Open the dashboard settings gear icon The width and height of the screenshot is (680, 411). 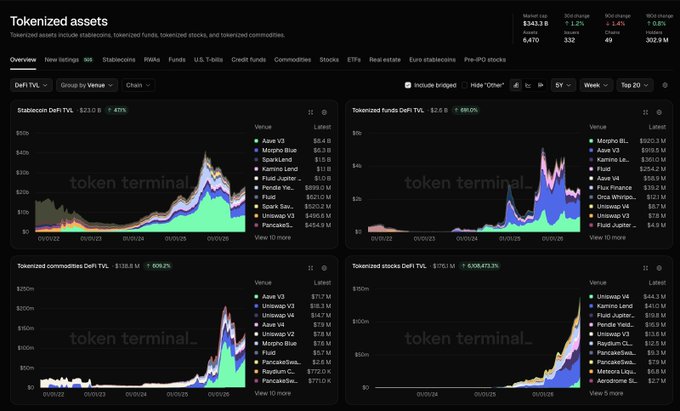pos(665,85)
